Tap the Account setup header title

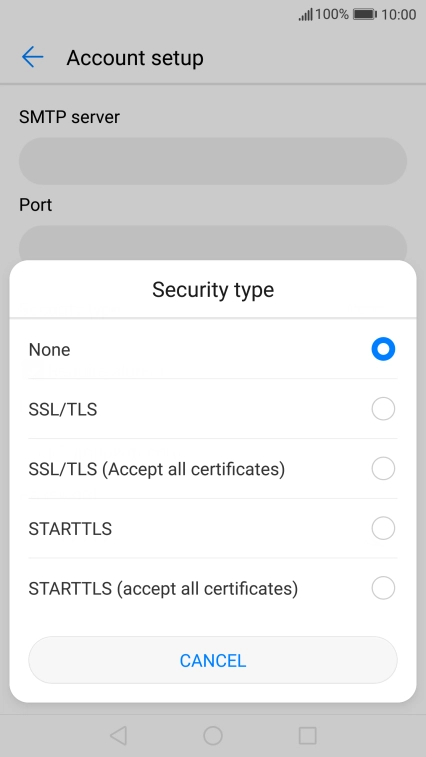coord(135,58)
